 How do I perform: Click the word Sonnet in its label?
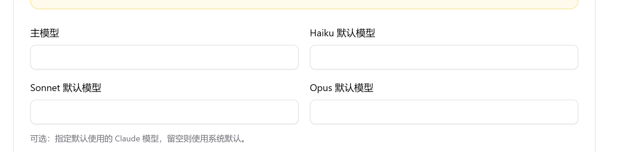coord(45,88)
